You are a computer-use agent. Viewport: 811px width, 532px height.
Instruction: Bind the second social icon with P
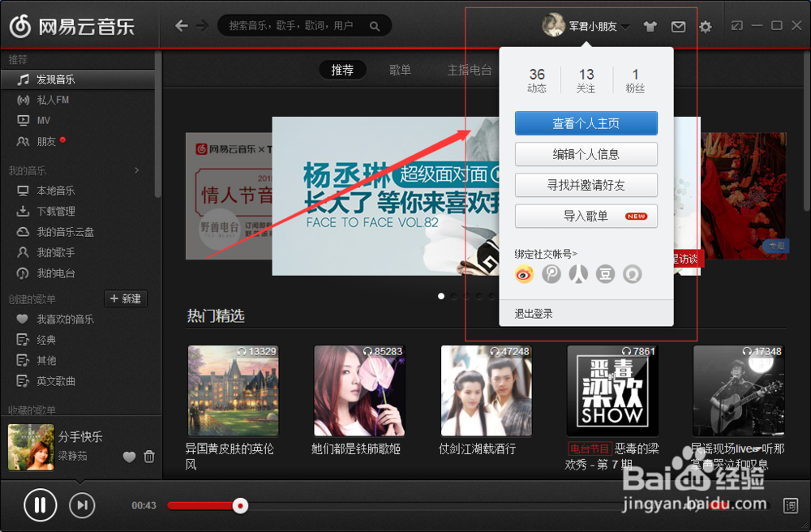point(551,274)
